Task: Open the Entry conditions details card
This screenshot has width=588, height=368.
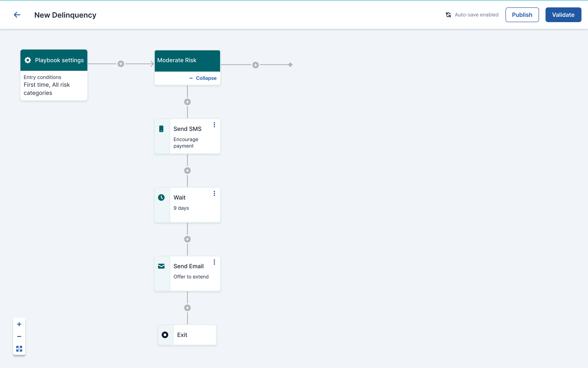Action: coord(54,85)
